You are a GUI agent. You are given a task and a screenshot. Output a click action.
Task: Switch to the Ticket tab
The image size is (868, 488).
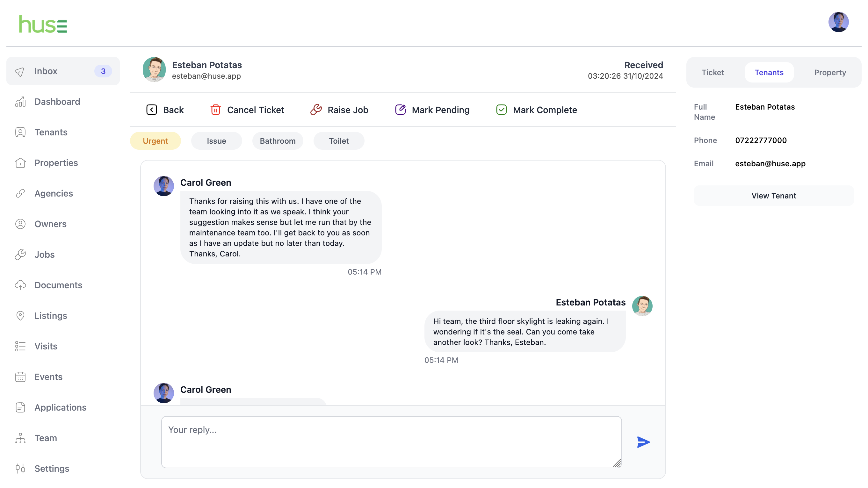point(712,72)
